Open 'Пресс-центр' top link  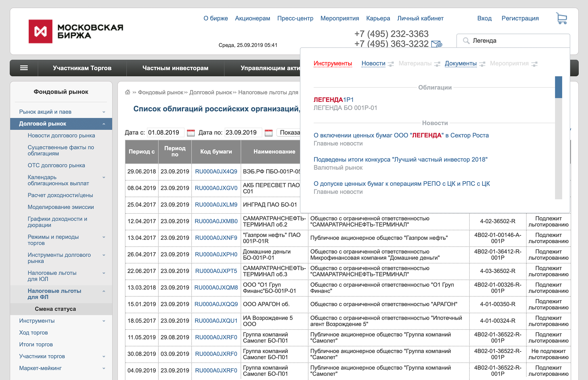[295, 18]
